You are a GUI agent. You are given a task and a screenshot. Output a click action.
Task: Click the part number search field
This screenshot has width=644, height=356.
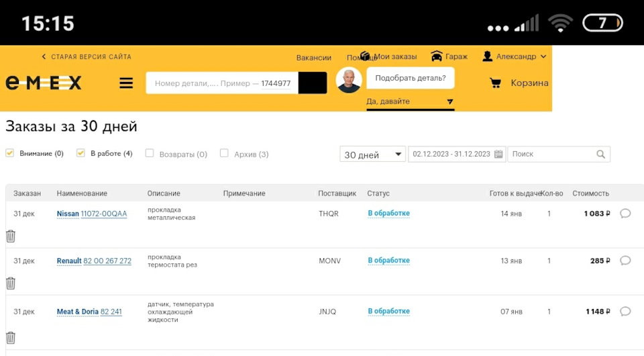click(x=221, y=83)
